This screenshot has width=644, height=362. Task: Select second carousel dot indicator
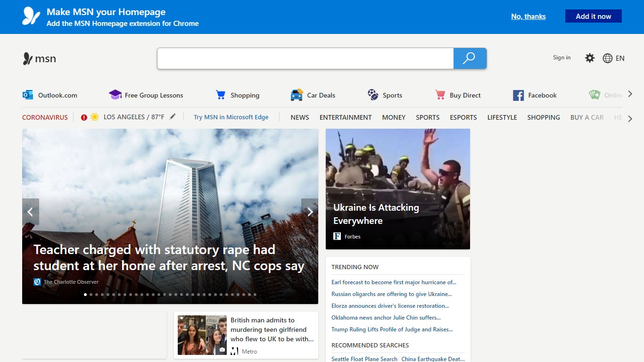[91, 295]
